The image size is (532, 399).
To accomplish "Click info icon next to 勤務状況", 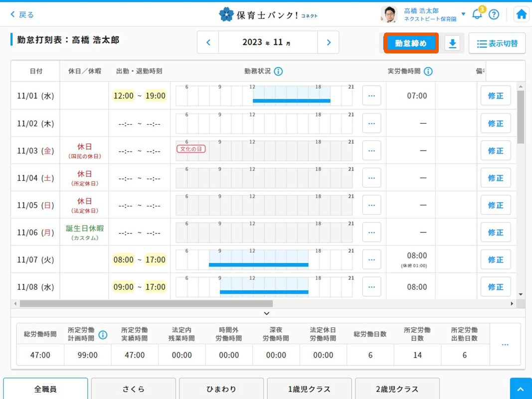I will [x=278, y=71].
